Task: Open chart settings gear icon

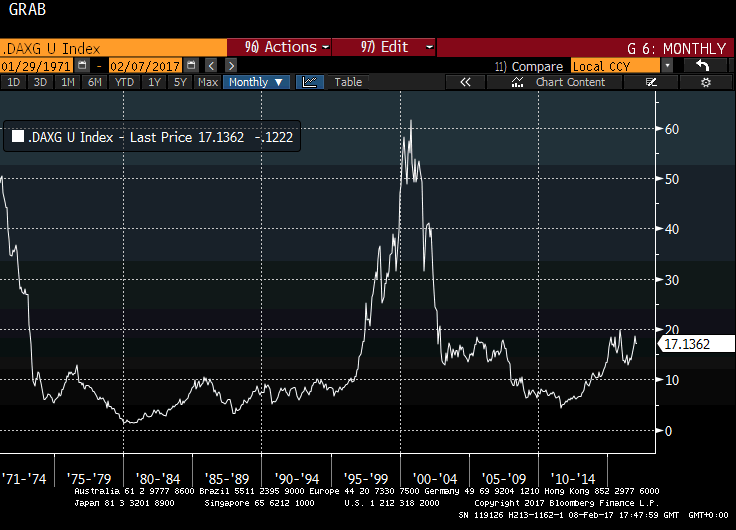Action: [705, 82]
